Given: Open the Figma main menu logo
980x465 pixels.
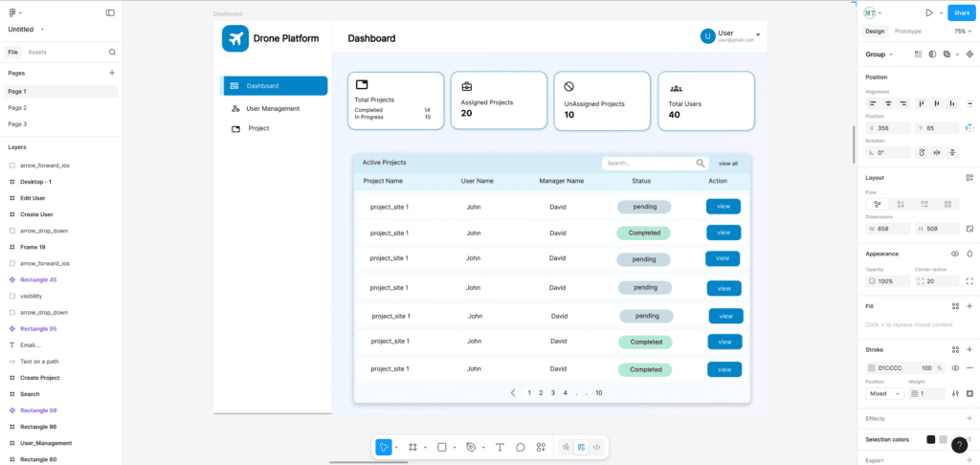Looking at the screenshot, I should [11, 12].
